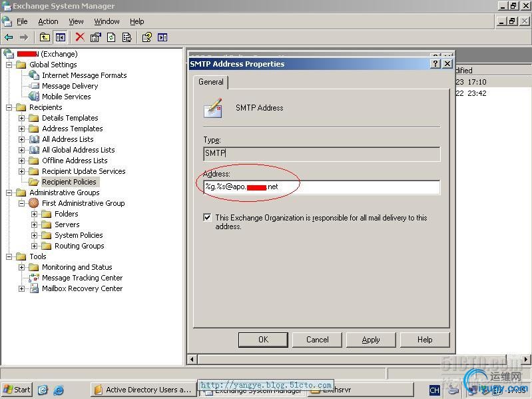Click the Start button

[17, 390]
